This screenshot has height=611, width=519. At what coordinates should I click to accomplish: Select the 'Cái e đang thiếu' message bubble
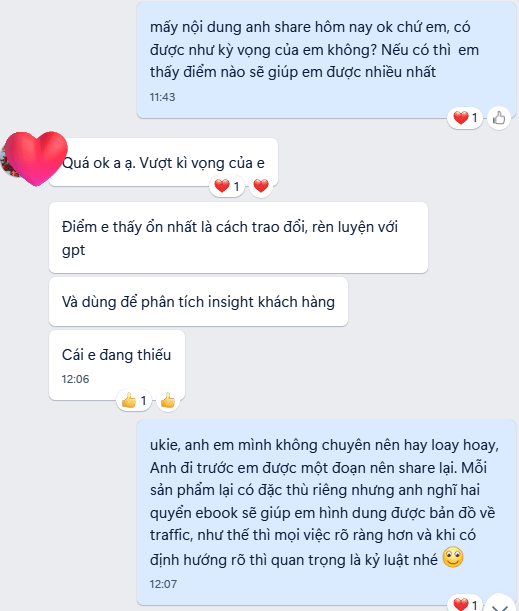[x=117, y=365]
